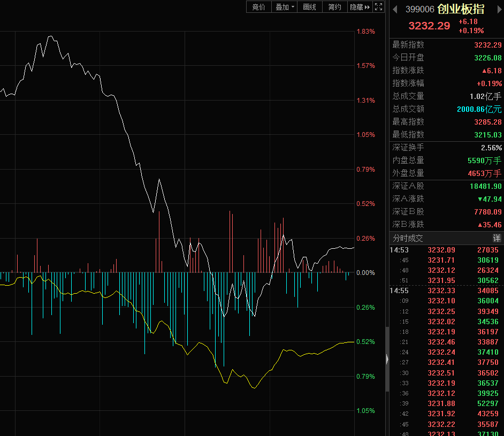Click the 分时成交 panel header
Viewport: 504px width, 436px height.
point(408,238)
